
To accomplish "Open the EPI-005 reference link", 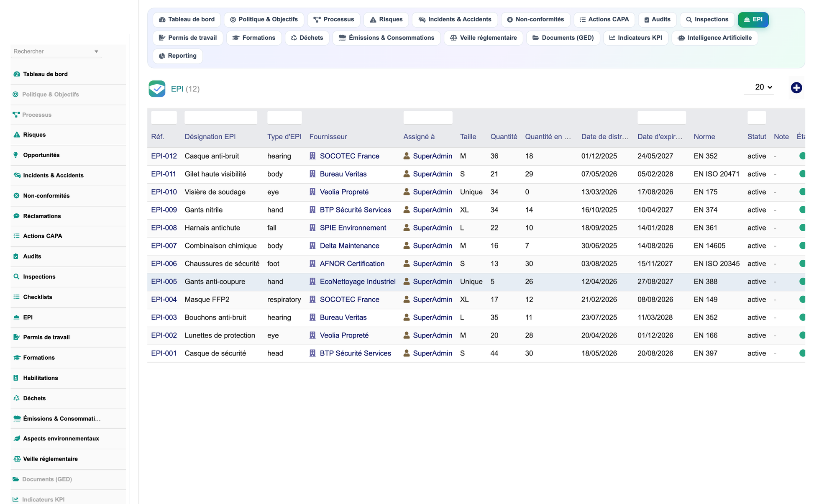I will click(x=164, y=281).
